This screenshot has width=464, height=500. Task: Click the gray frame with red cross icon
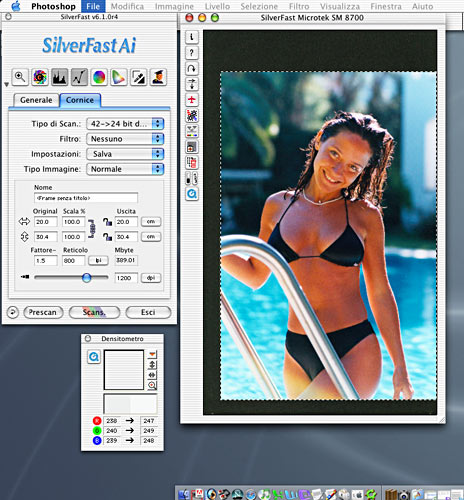click(x=192, y=147)
